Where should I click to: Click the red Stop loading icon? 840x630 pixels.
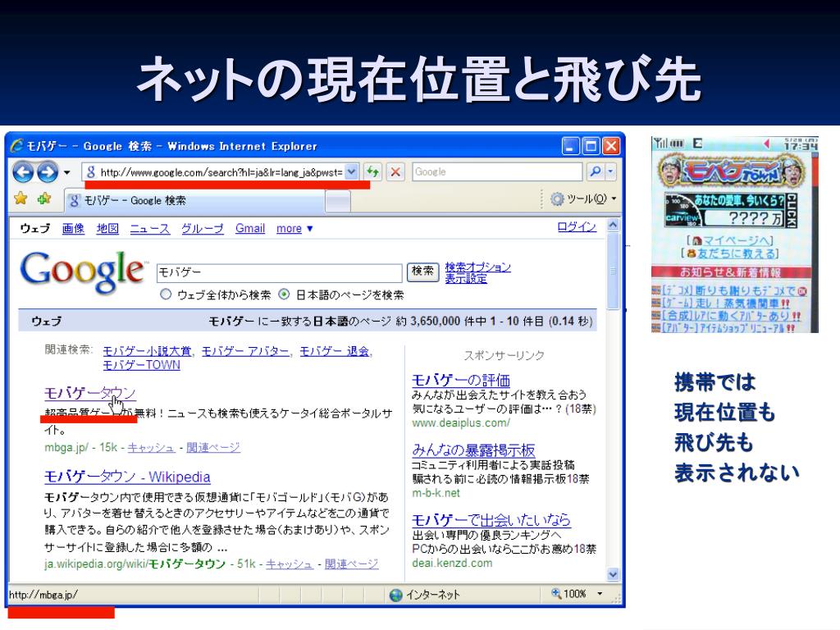pos(395,172)
